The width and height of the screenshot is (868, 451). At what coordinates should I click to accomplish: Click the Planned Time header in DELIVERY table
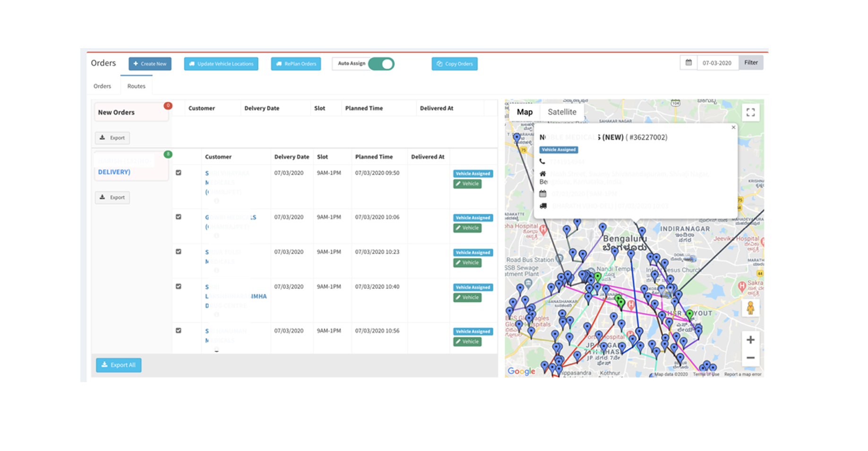click(374, 157)
